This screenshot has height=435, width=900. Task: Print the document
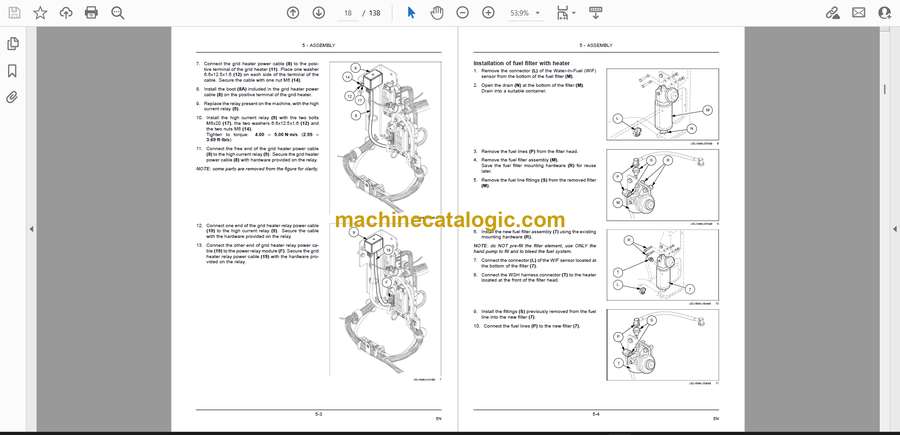click(x=91, y=13)
